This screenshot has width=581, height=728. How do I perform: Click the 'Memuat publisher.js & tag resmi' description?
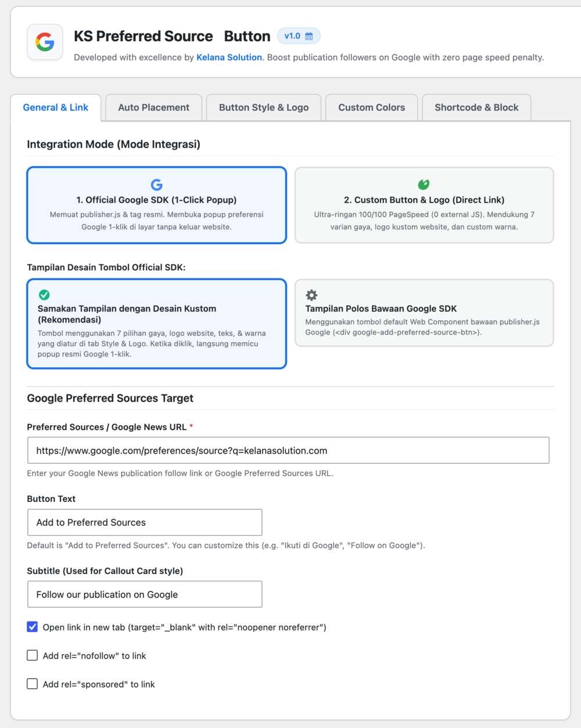[x=157, y=221]
